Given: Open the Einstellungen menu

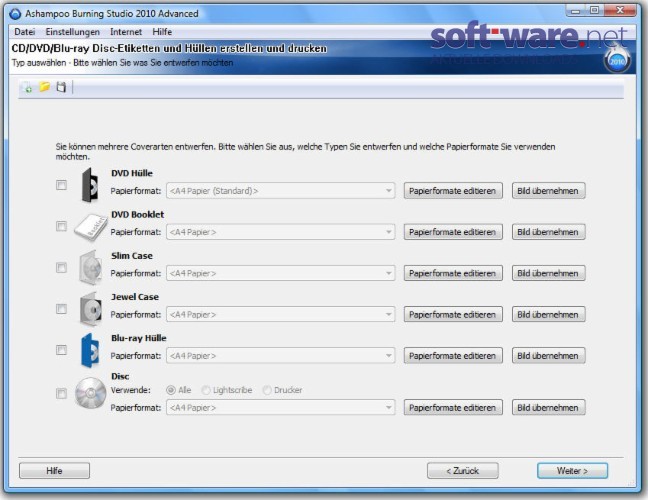Looking at the screenshot, I should pos(73,32).
